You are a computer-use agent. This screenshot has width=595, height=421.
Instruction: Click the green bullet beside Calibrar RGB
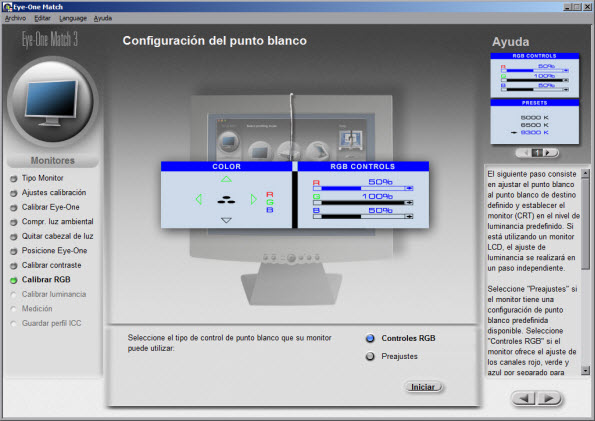tap(14, 280)
